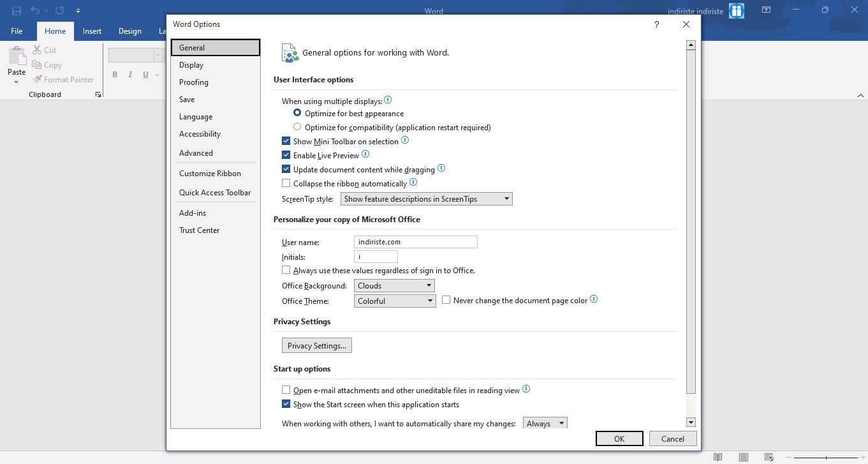Click the account avatar picture

coord(737,11)
